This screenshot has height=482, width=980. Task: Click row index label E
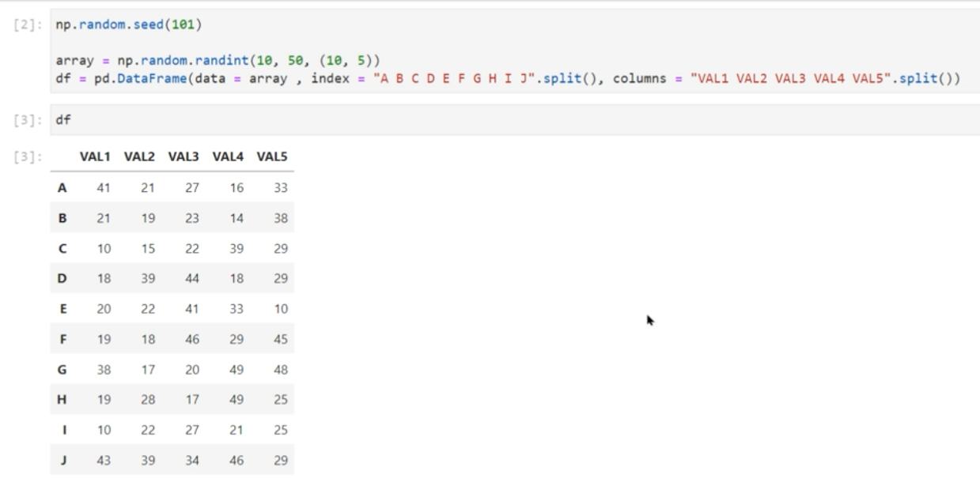pos(62,308)
